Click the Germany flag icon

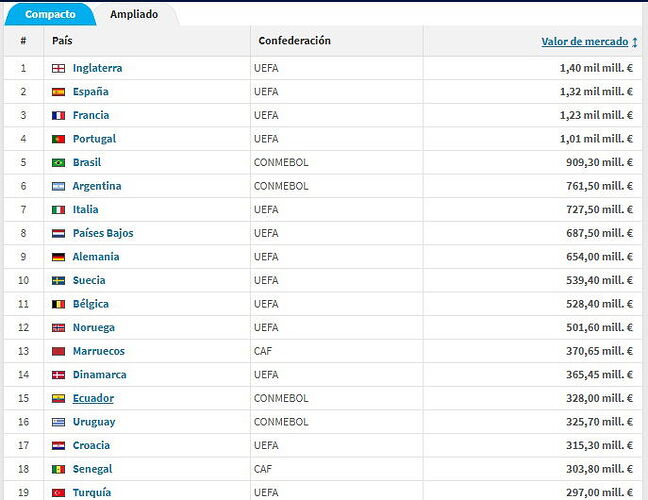[58, 257]
